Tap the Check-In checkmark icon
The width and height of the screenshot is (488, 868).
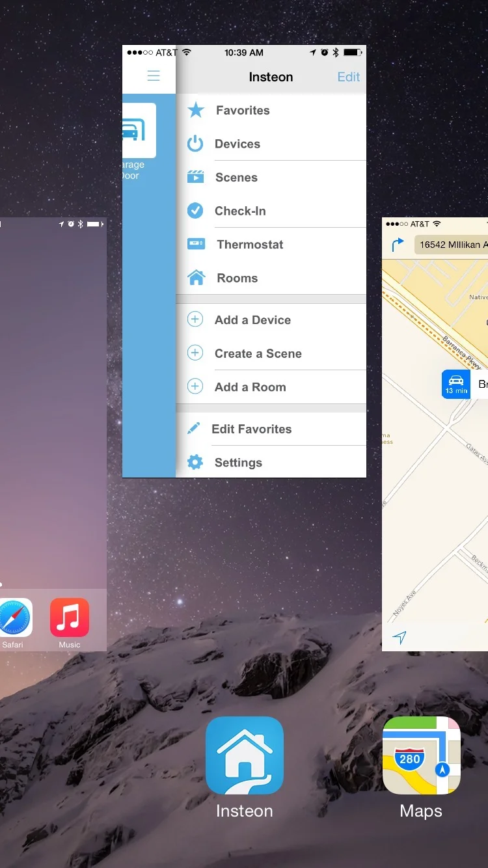(195, 211)
